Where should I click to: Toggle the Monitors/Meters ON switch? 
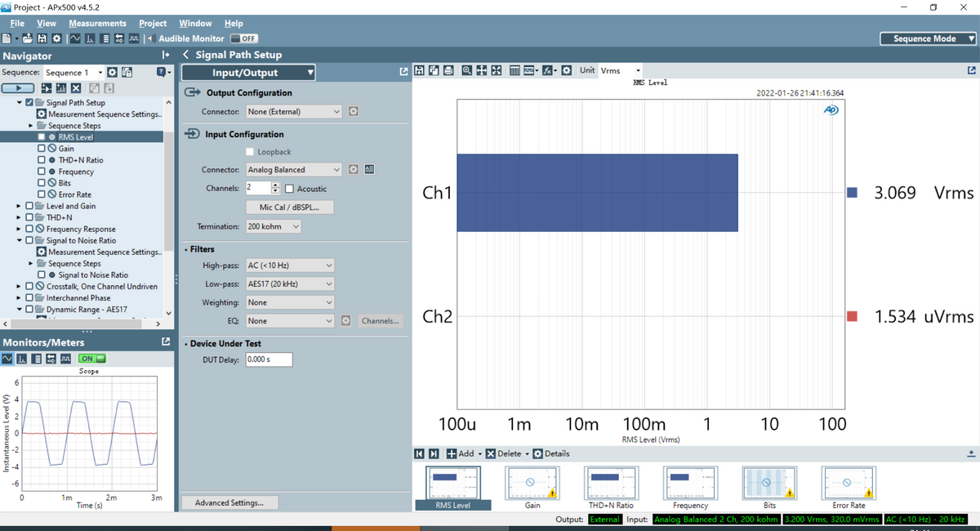(x=92, y=359)
